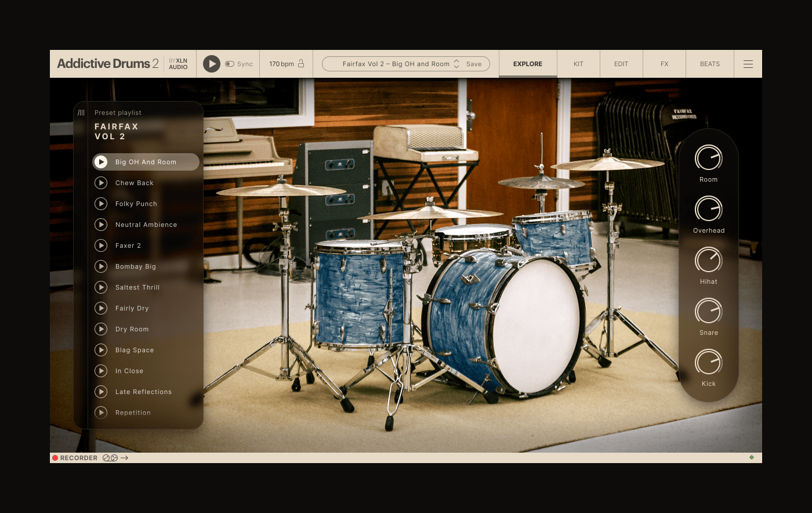Play the Faxer 2 preset

tap(101, 245)
